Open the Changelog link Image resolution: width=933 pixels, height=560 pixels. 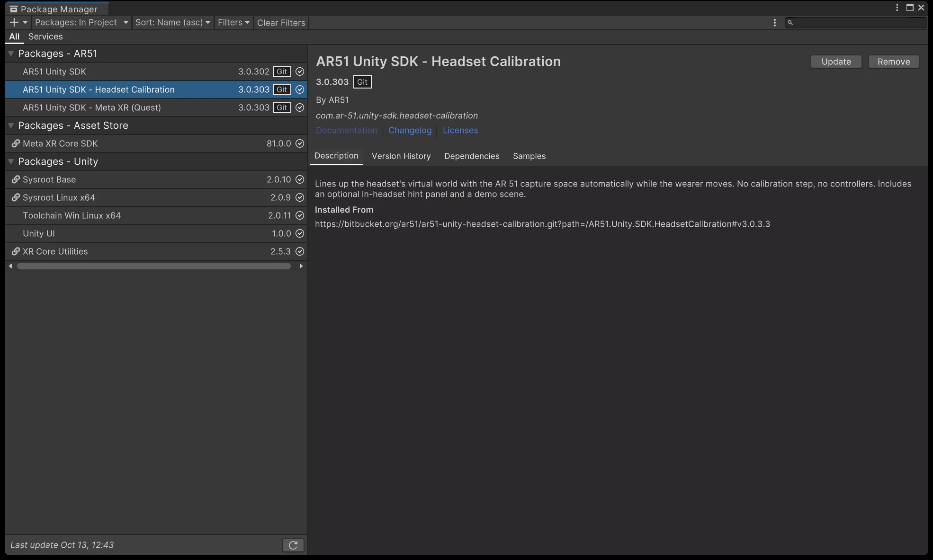[410, 130]
